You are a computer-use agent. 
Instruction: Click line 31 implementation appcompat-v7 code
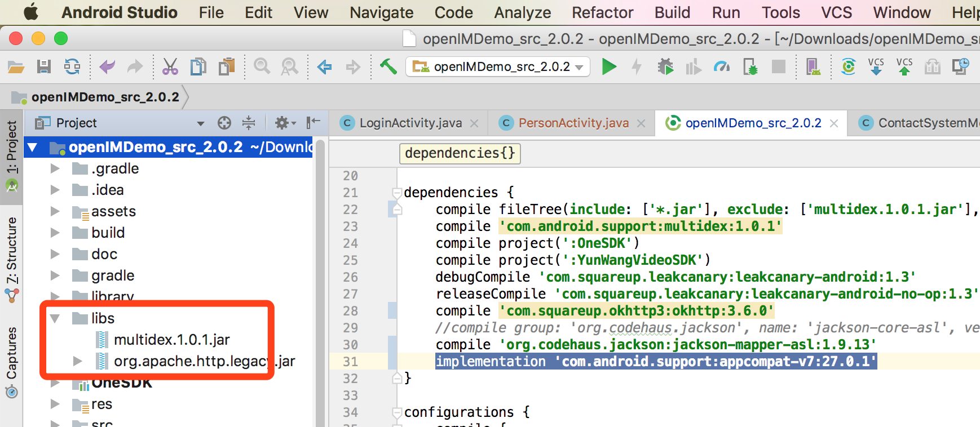point(656,361)
